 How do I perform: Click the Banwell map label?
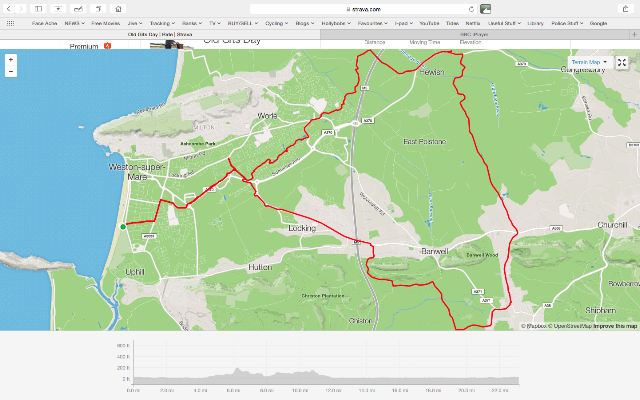[x=435, y=251]
